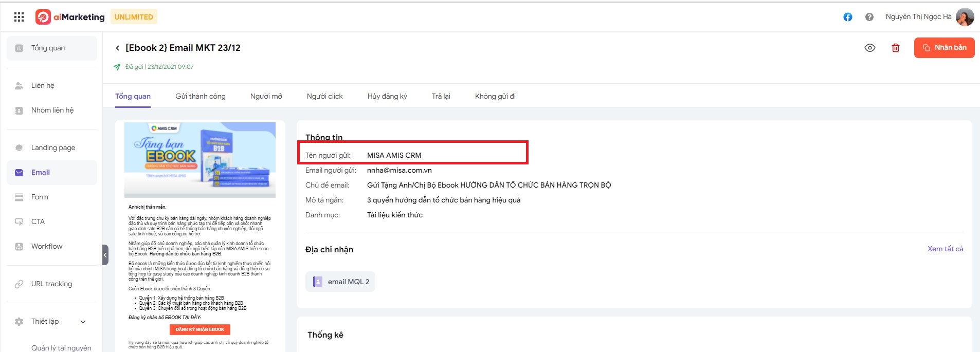This screenshot has width=980, height=352.
Task: Click ĐĂNG KÝ NHẬN EBOOK button in preview
Action: (x=200, y=329)
